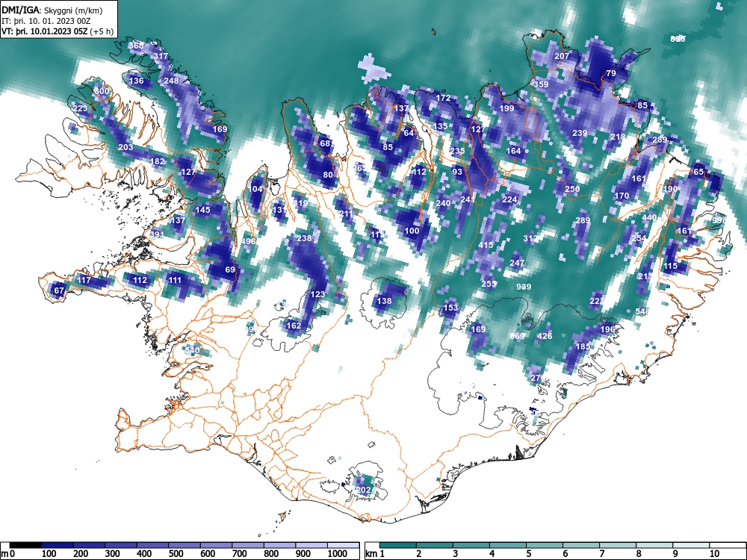Click the map value 162
The height and width of the screenshot is (560, 747).
pyautogui.click(x=294, y=326)
